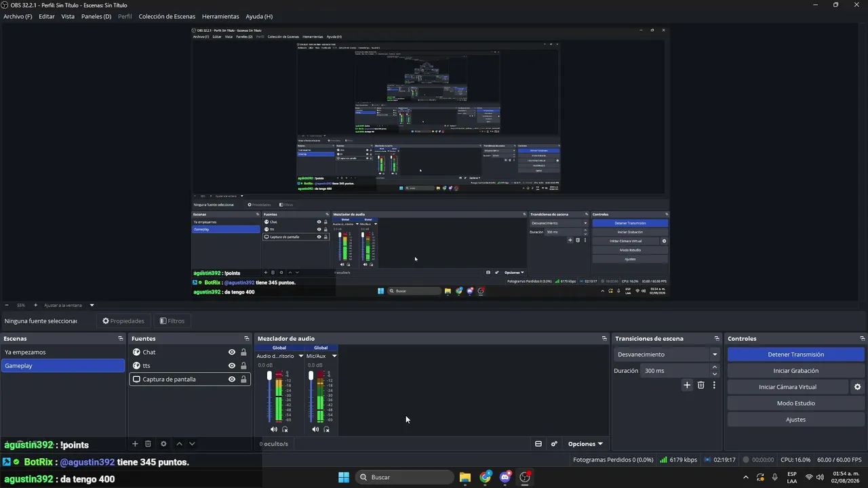Screen dimensions: 868x488
Task: Increase the transition duration with up arrow
Action: click(x=714, y=367)
